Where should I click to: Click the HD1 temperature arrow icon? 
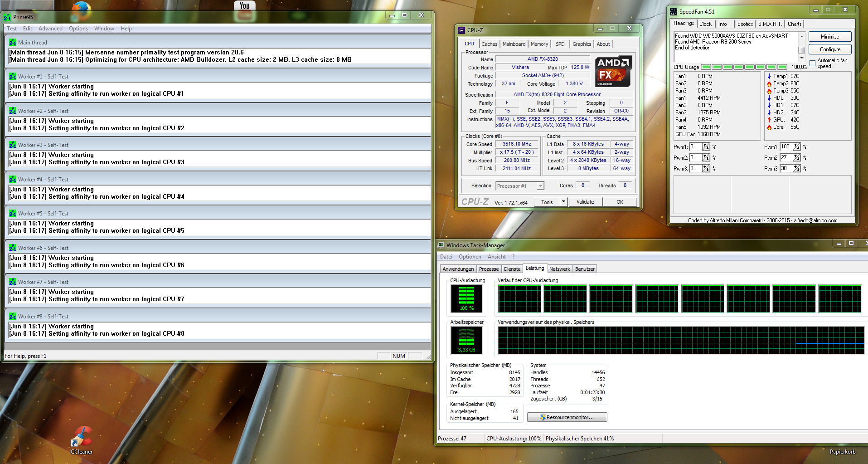pos(769,105)
